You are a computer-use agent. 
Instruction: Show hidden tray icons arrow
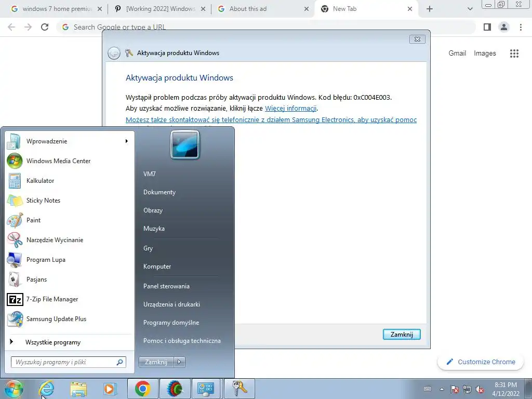tap(442, 389)
